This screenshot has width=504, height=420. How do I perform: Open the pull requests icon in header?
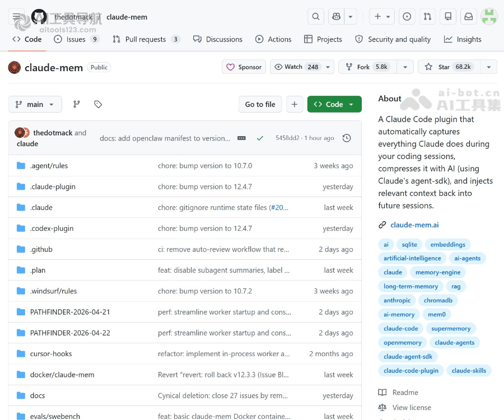click(427, 16)
